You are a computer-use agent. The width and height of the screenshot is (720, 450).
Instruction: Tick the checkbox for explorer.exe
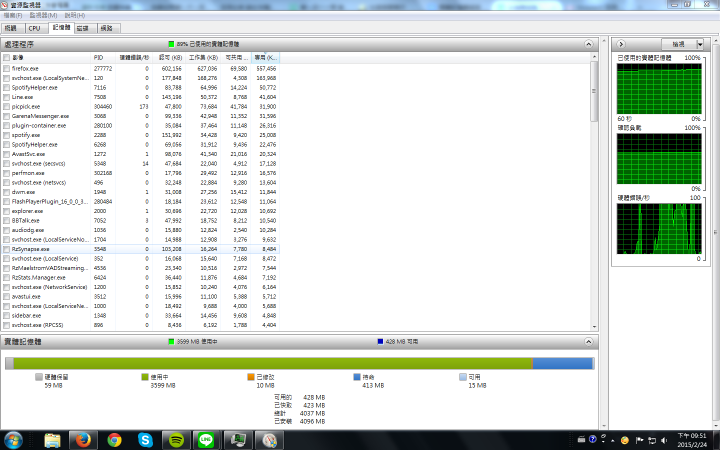(x=6, y=211)
